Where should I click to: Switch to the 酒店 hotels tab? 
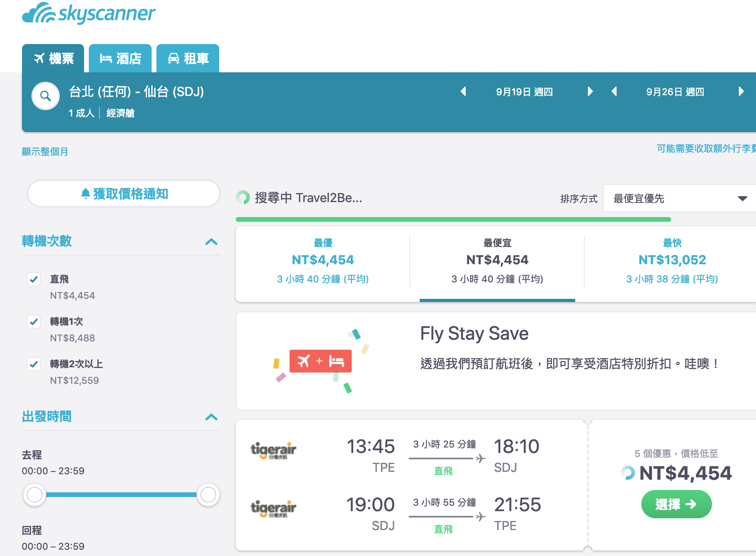(120, 58)
